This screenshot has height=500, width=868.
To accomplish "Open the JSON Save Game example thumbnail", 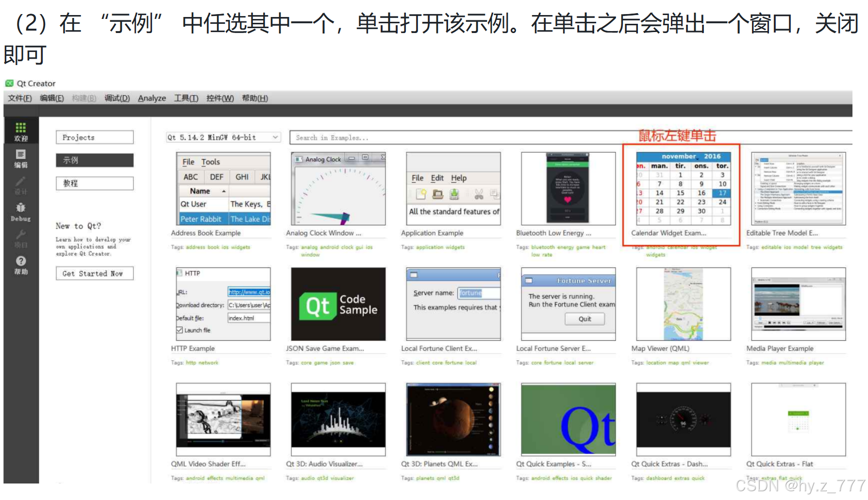I will click(338, 304).
